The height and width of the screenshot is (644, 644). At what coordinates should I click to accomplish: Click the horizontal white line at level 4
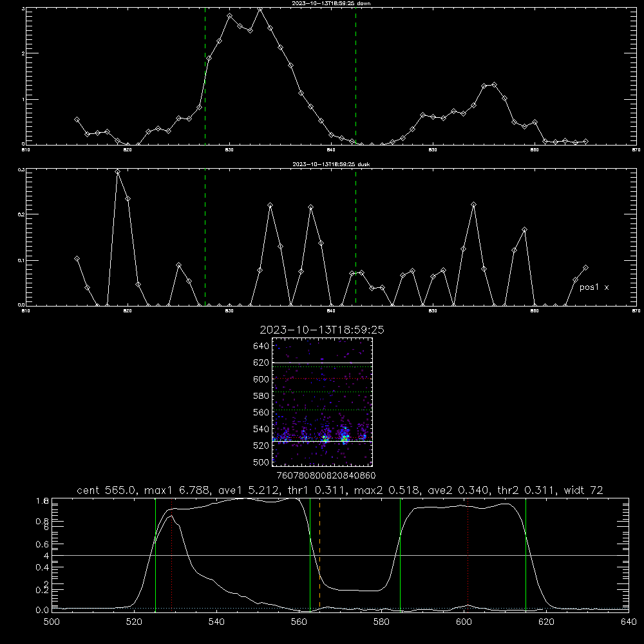pos(340,555)
